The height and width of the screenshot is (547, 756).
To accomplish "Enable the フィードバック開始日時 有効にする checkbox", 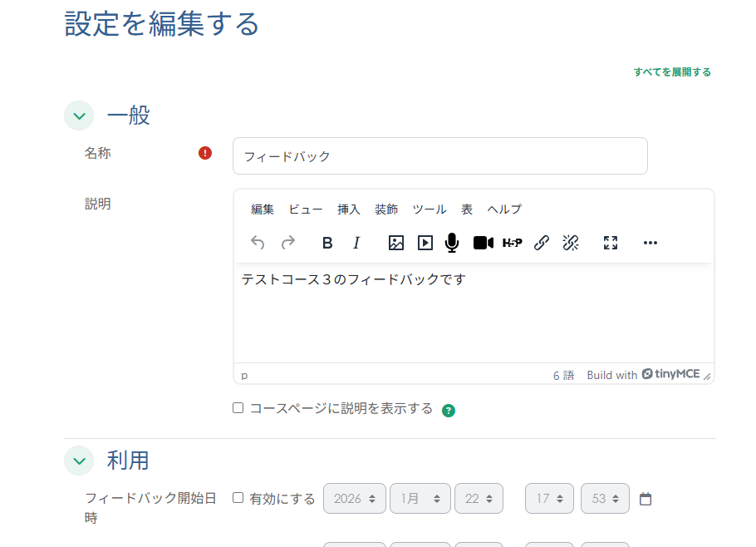I will click(x=238, y=497).
